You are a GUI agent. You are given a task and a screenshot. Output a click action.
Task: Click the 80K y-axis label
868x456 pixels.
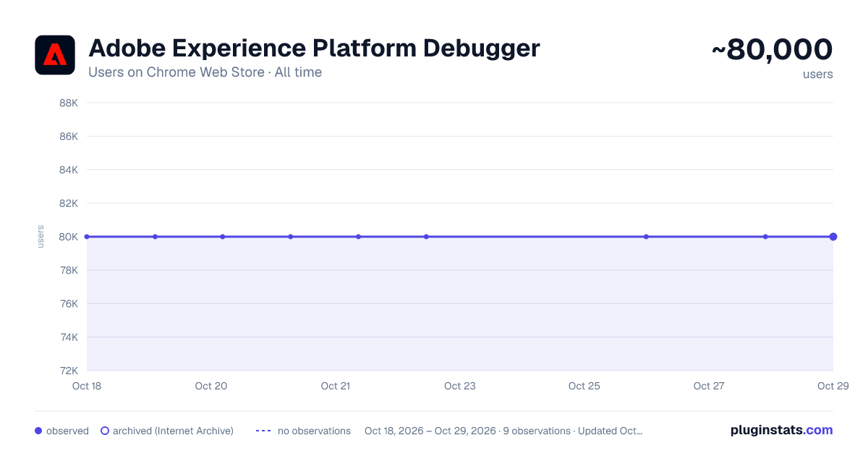coord(69,237)
